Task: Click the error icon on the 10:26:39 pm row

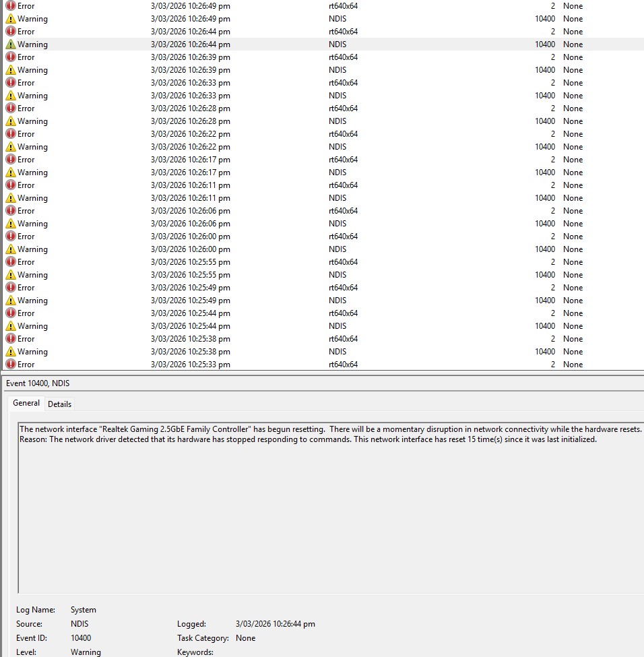Action: pos(11,57)
